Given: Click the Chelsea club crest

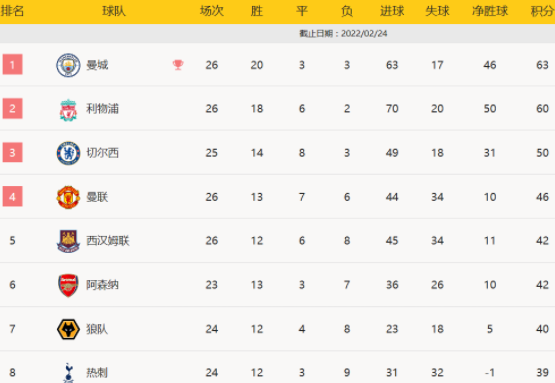Looking at the screenshot, I should click(x=68, y=153).
